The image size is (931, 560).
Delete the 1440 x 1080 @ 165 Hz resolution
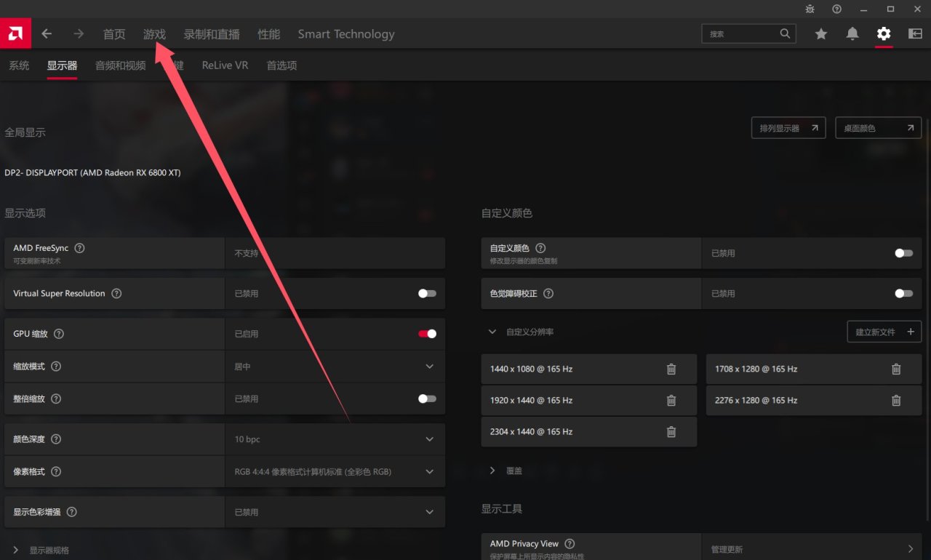tap(671, 369)
